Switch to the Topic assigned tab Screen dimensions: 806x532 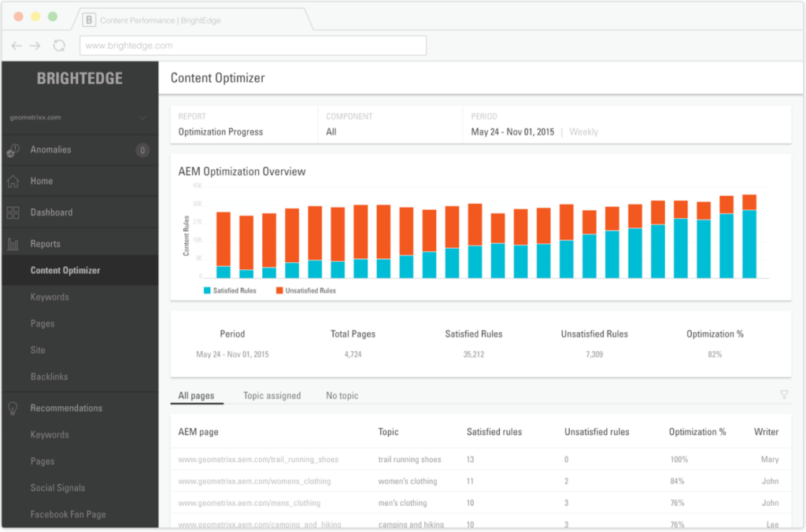[x=272, y=396]
